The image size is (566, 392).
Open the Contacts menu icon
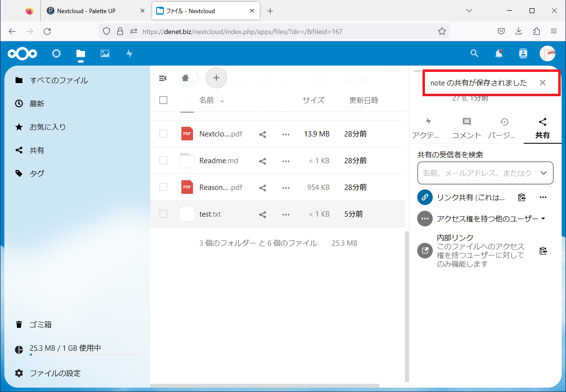pyautogui.click(x=523, y=54)
